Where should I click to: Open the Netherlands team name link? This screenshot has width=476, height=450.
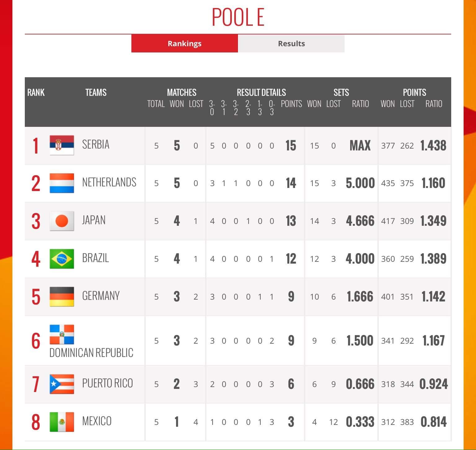[x=109, y=182]
